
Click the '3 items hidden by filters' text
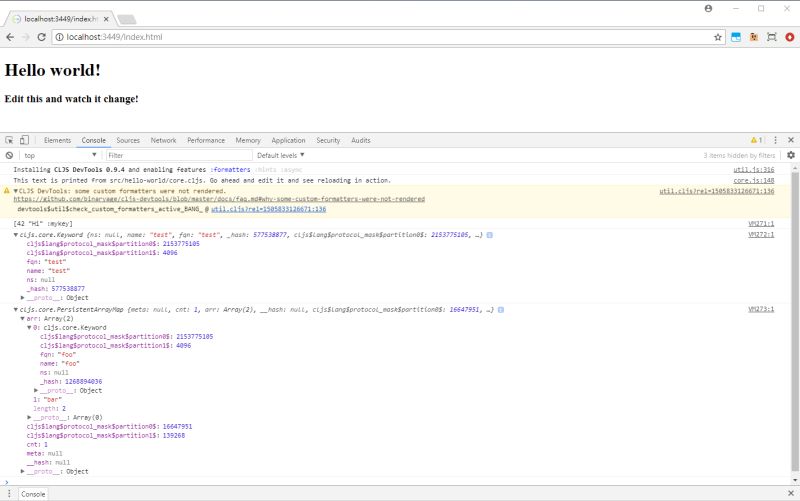point(739,156)
